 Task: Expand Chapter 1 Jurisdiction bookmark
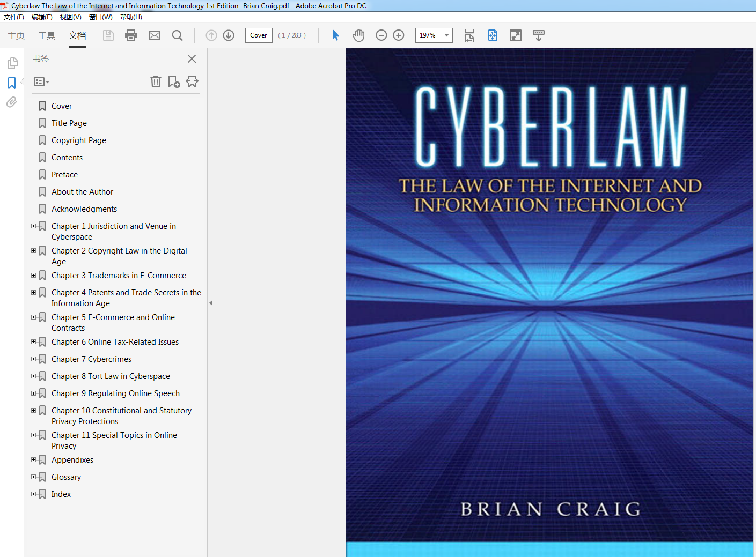click(x=34, y=226)
